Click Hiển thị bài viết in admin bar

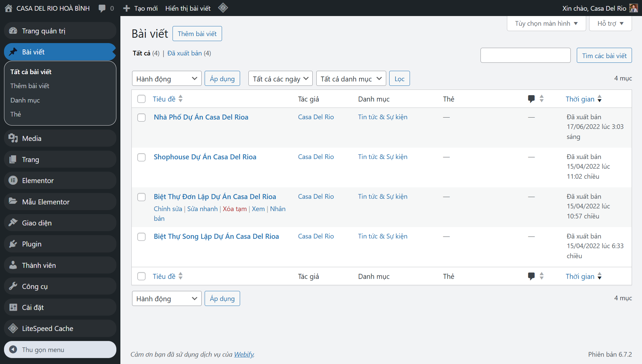188,8
